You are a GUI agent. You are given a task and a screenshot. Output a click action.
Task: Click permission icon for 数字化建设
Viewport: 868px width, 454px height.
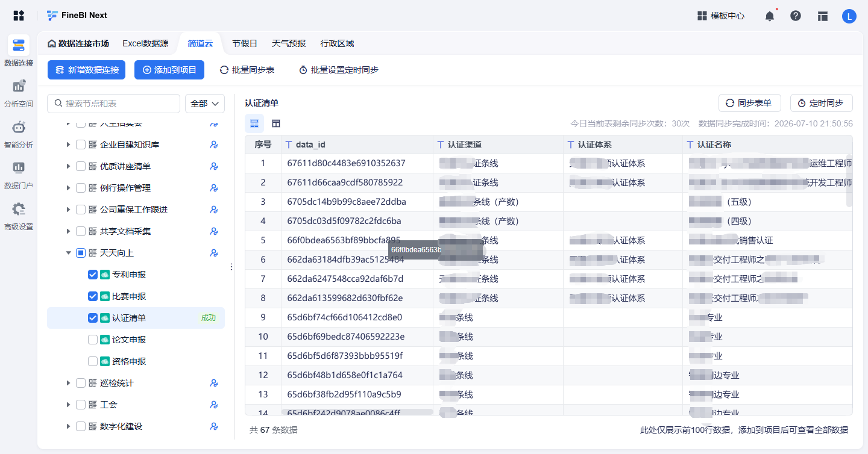pyautogui.click(x=213, y=426)
